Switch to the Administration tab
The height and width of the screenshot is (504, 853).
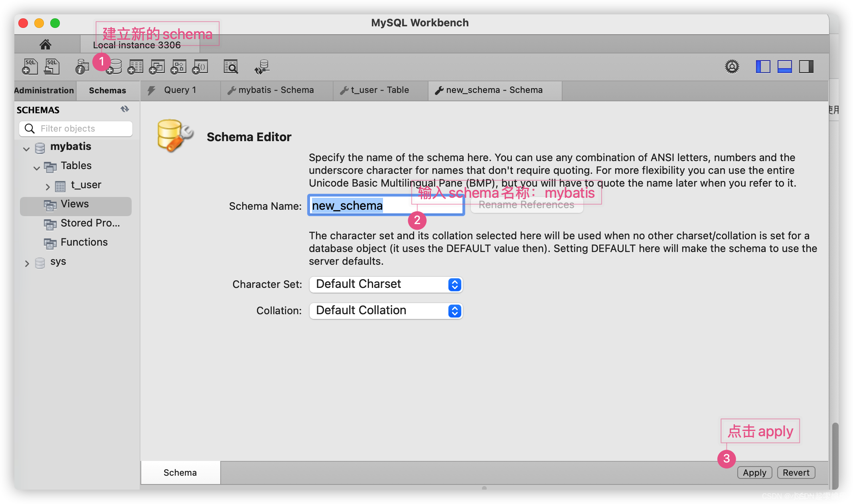point(44,91)
